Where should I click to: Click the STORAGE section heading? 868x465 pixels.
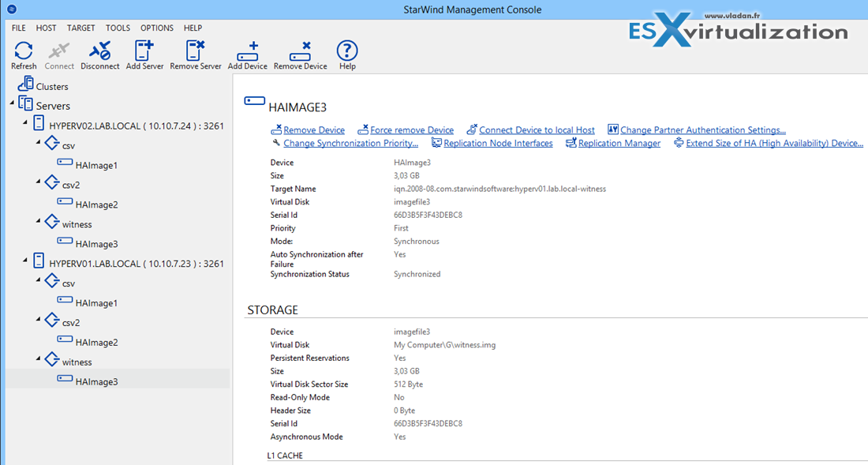273,310
